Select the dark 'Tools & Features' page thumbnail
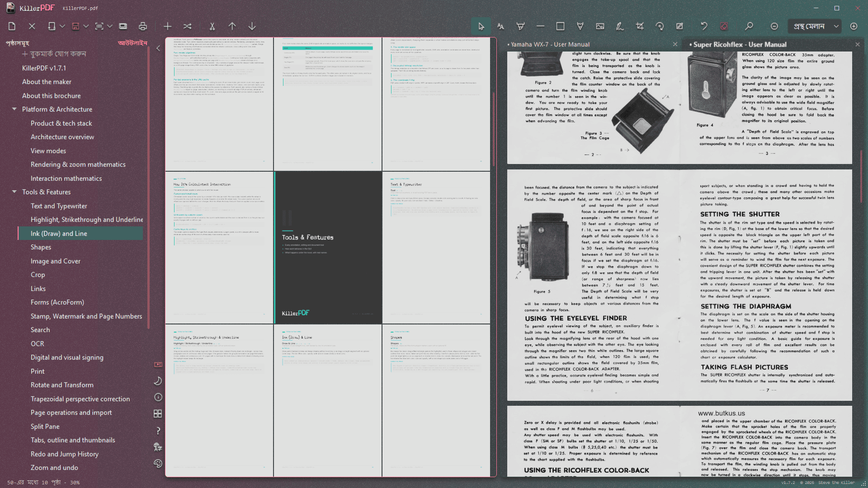Viewport: 868px width, 488px height. 328,248
